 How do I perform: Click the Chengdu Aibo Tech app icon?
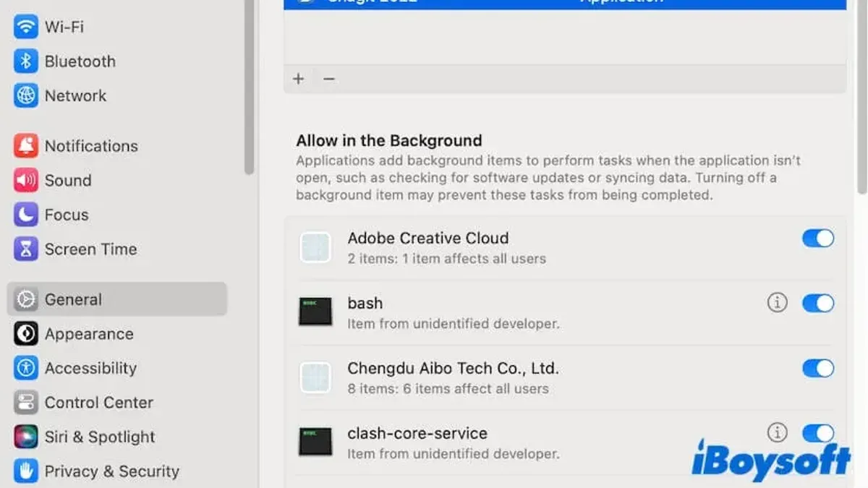pos(315,377)
